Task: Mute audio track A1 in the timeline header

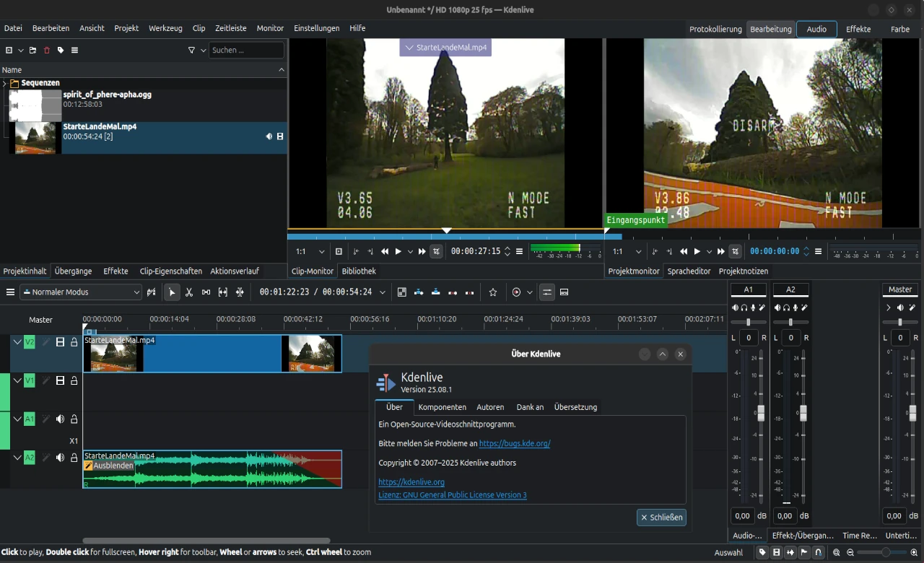Action: click(x=61, y=419)
